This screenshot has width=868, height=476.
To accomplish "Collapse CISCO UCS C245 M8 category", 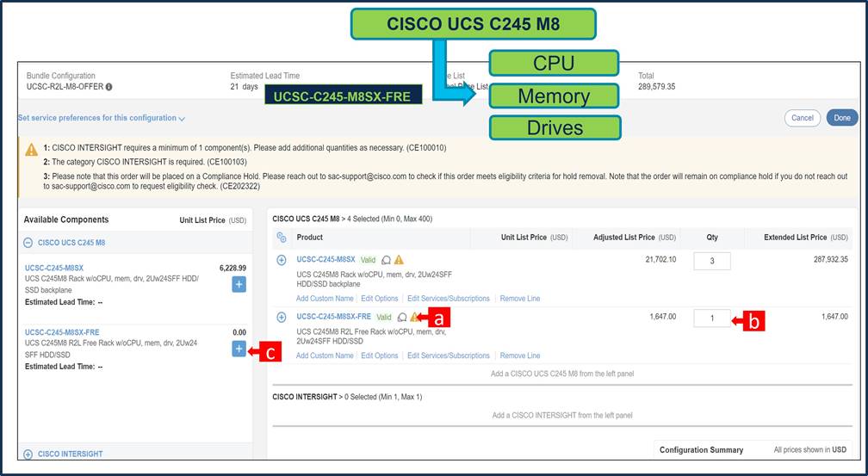I will 28,243.
